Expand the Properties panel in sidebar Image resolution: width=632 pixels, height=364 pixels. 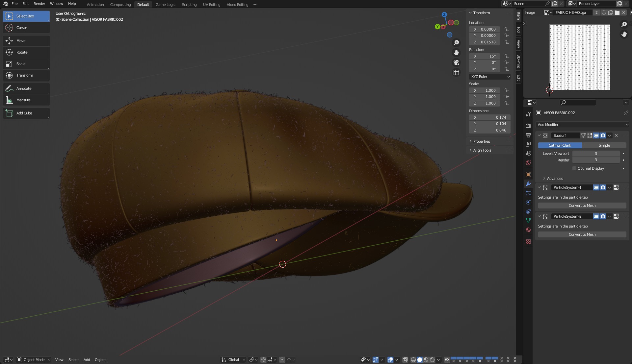click(481, 141)
